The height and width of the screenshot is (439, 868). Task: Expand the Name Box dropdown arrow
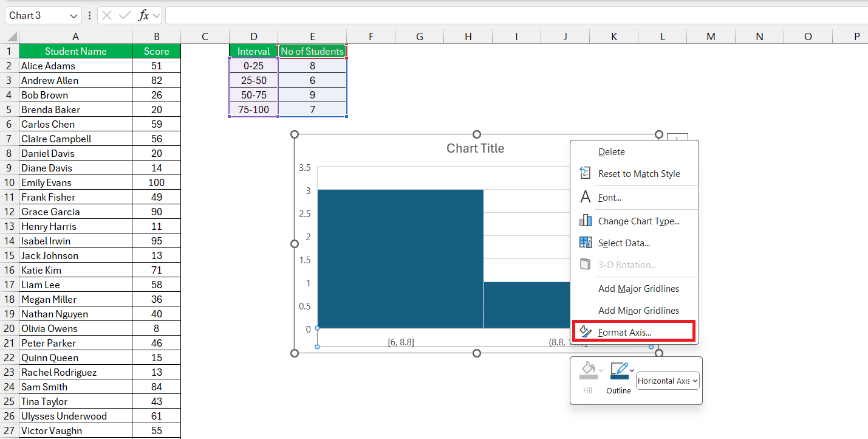tap(74, 16)
